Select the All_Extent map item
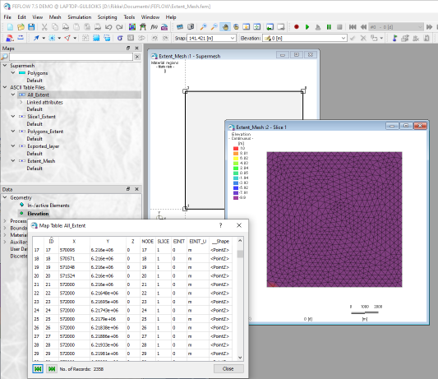Viewport: 438px width, 379px height. point(38,95)
